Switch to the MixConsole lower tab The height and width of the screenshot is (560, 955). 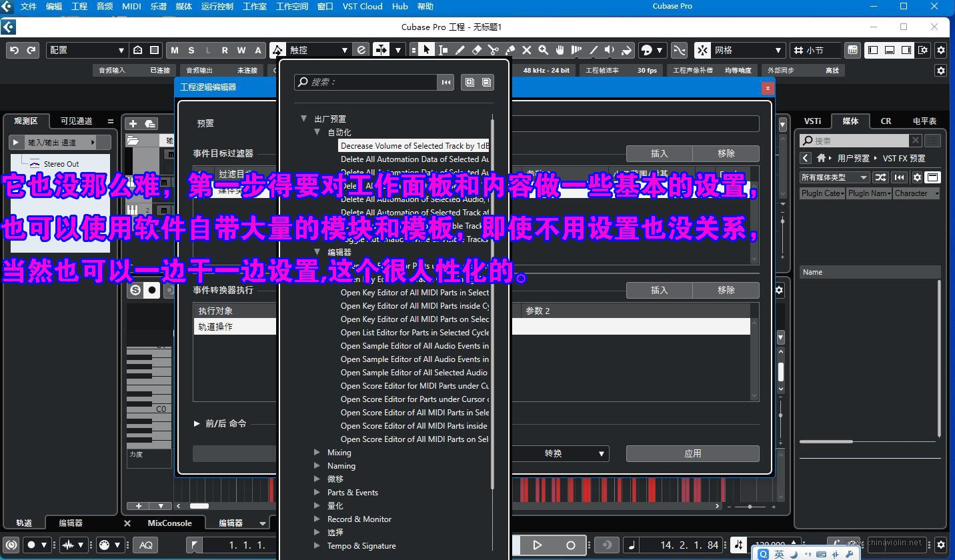[x=169, y=523]
